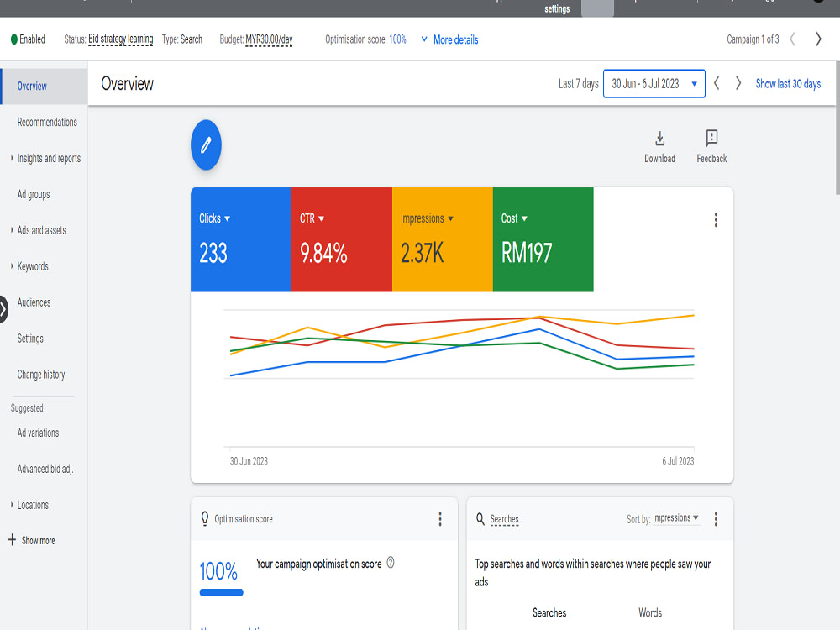Click the settings tab in the top bar

pos(557,8)
